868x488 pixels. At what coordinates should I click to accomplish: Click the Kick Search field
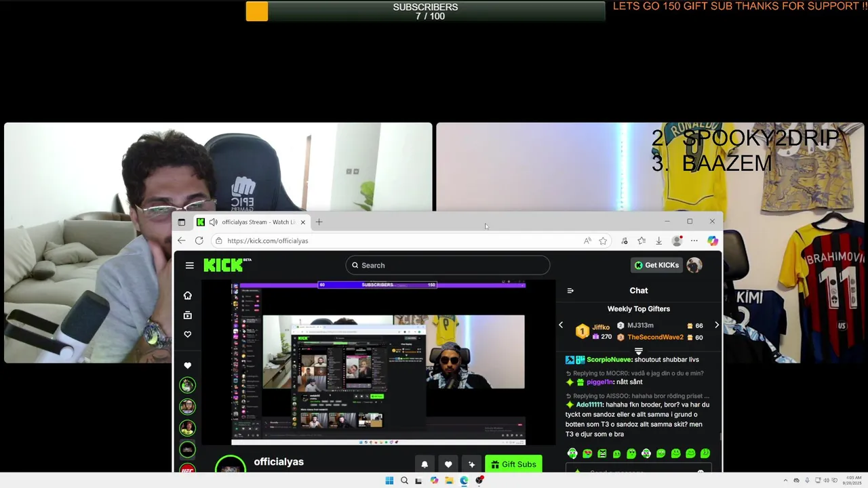coord(448,265)
